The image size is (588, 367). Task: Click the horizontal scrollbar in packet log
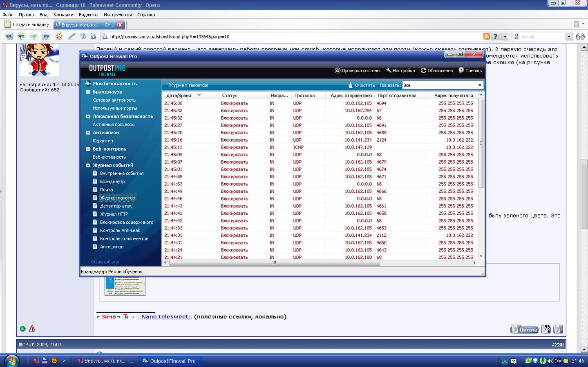(x=274, y=263)
